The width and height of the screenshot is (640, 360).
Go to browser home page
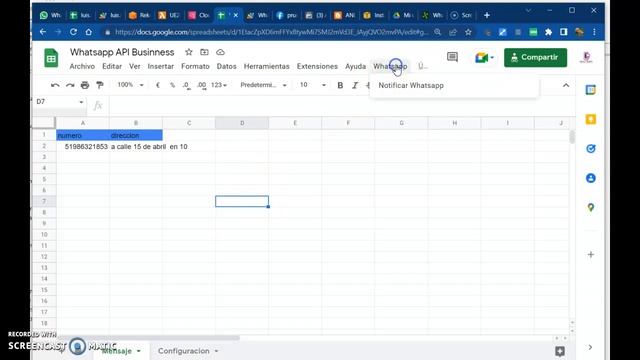(89, 32)
